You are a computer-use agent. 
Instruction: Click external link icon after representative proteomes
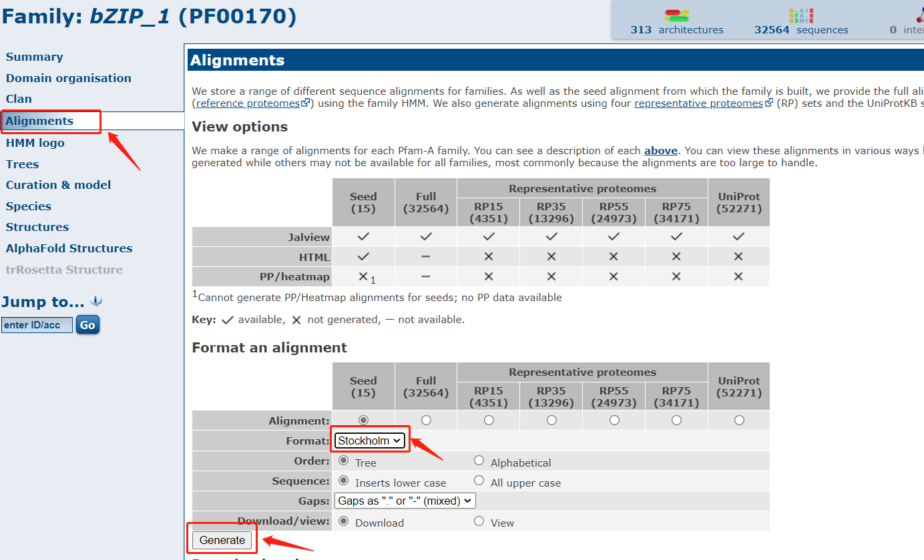tap(769, 103)
